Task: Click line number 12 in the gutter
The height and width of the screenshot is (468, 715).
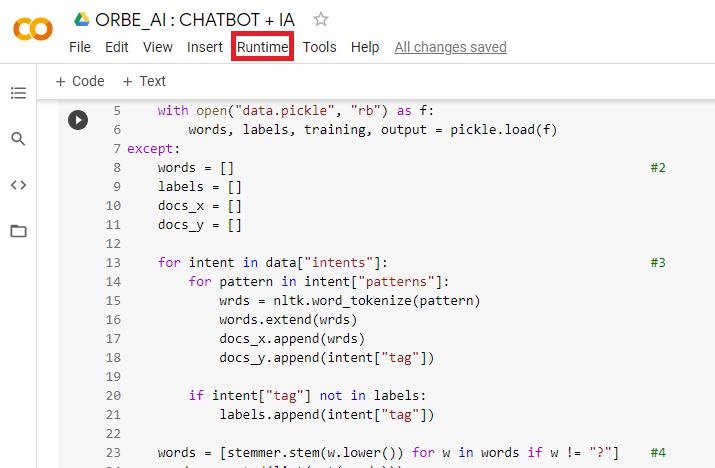Action: [113, 244]
